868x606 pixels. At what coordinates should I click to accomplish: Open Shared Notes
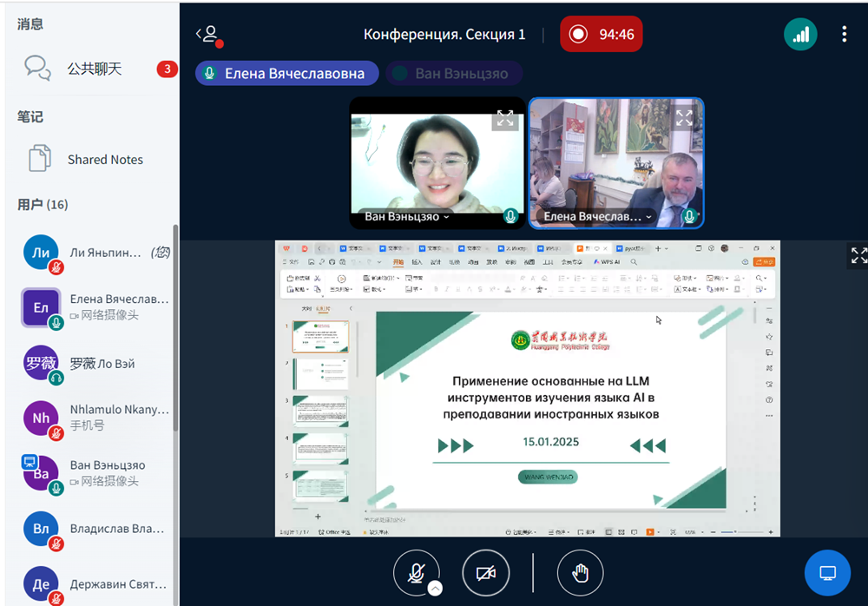(x=104, y=160)
